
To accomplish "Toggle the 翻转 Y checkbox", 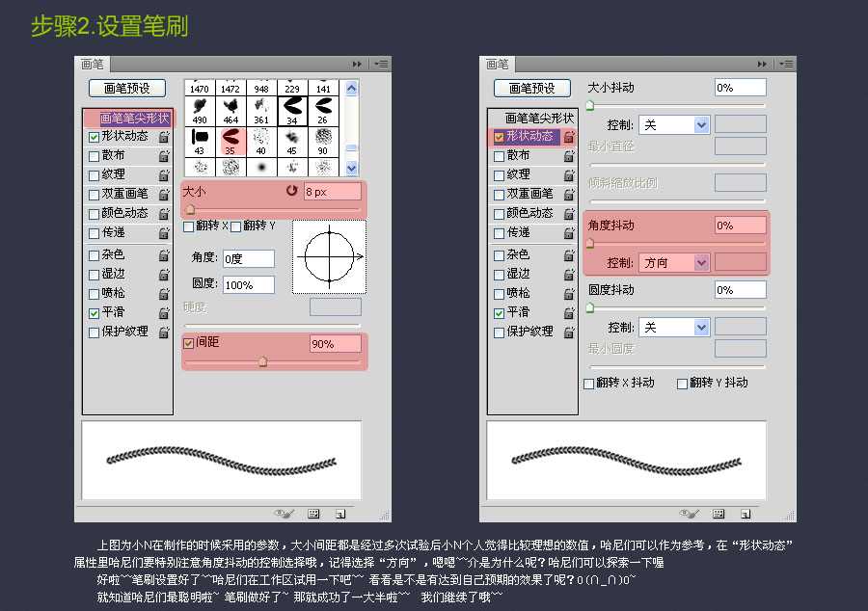I will click(x=236, y=226).
